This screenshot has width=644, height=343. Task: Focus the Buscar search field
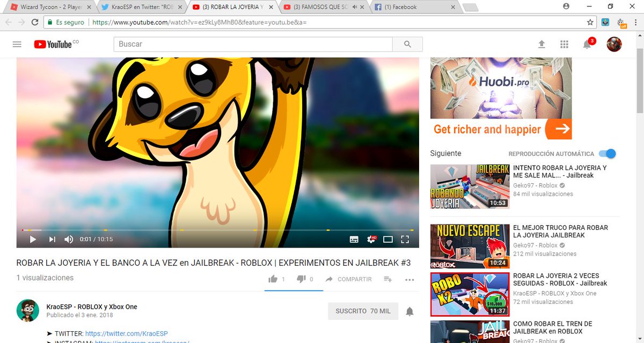(x=253, y=44)
